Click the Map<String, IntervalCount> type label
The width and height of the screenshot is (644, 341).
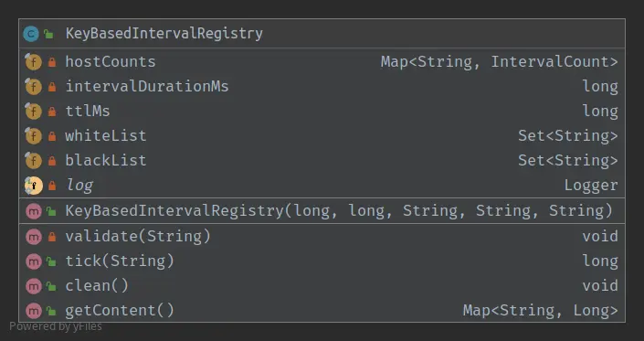(x=499, y=61)
